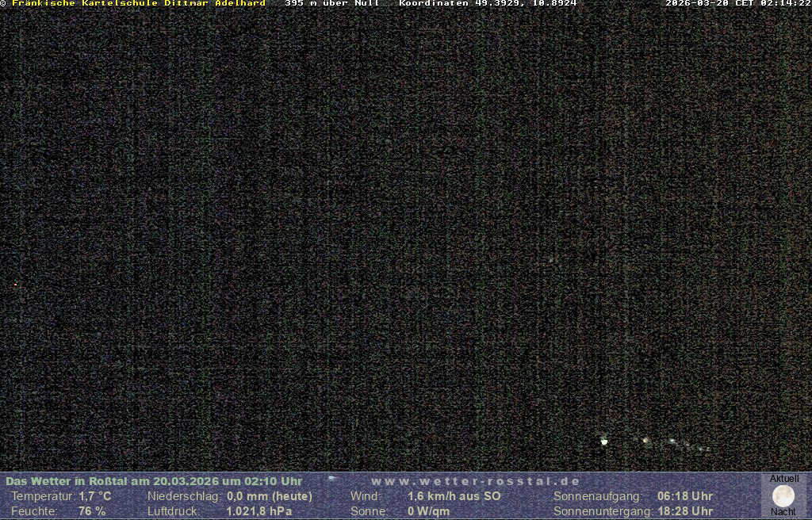This screenshot has width=812, height=520.
Task: Click the copyright symbol in the header
Action: coord(3,3)
